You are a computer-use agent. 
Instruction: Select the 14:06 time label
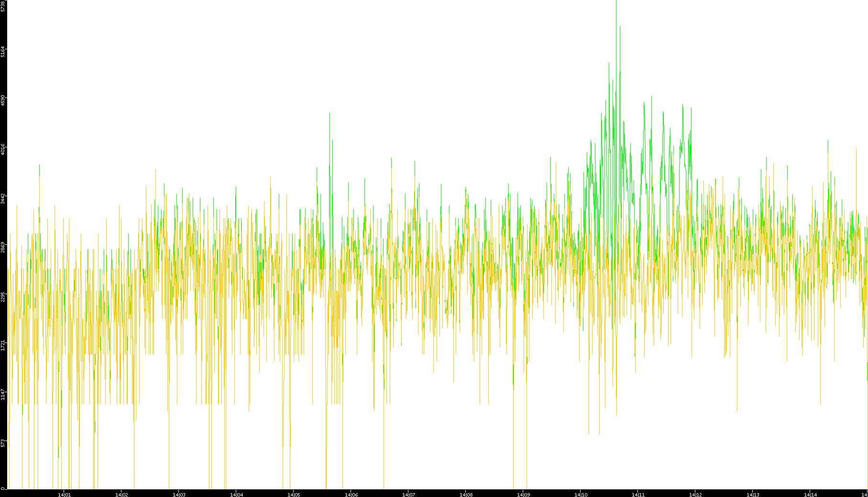pos(351,495)
